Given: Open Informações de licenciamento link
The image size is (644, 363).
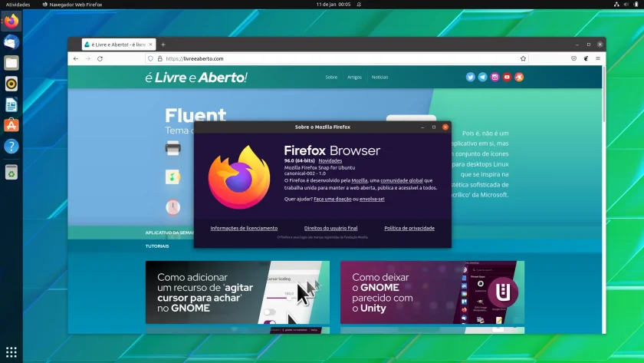Looking at the screenshot, I should point(244,228).
